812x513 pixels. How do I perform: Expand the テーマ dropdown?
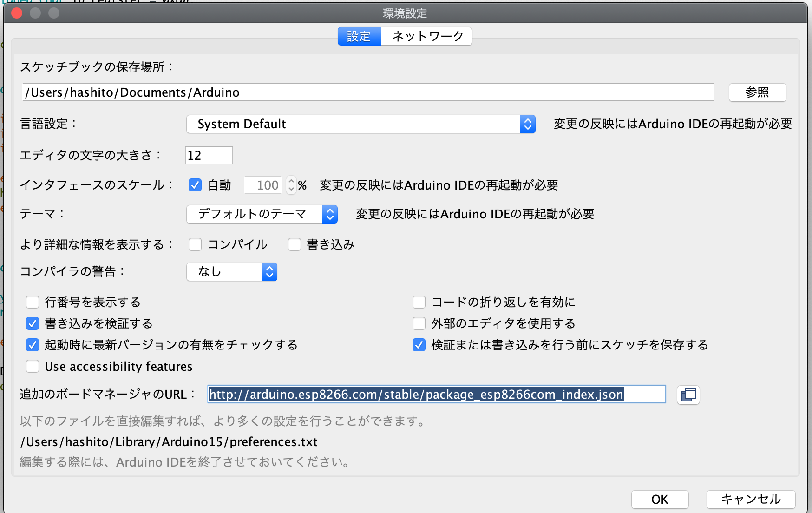click(262, 214)
